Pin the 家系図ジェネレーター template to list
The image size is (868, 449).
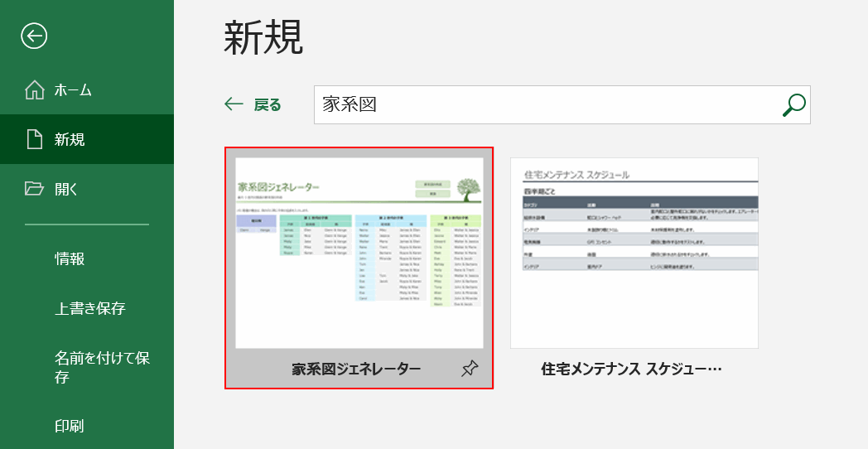coord(470,369)
